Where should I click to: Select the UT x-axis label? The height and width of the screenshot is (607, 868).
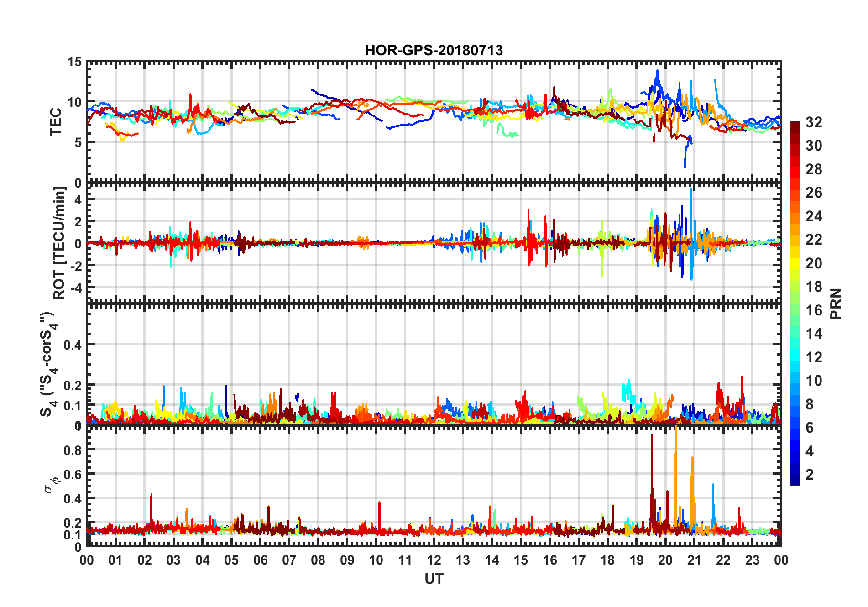(434, 579)
